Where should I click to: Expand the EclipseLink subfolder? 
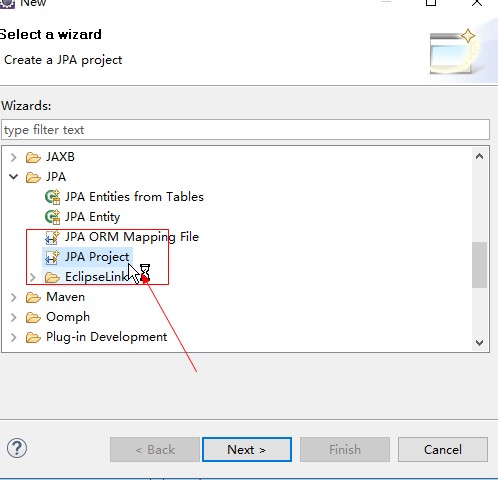click(x=33, y=277)
